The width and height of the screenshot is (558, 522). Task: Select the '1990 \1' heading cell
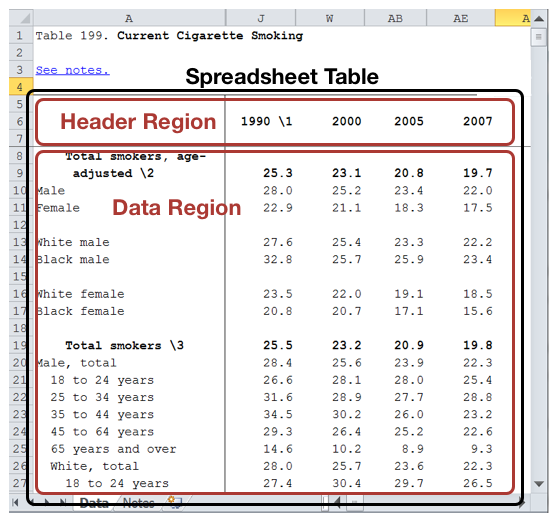(x=266, y=121)
